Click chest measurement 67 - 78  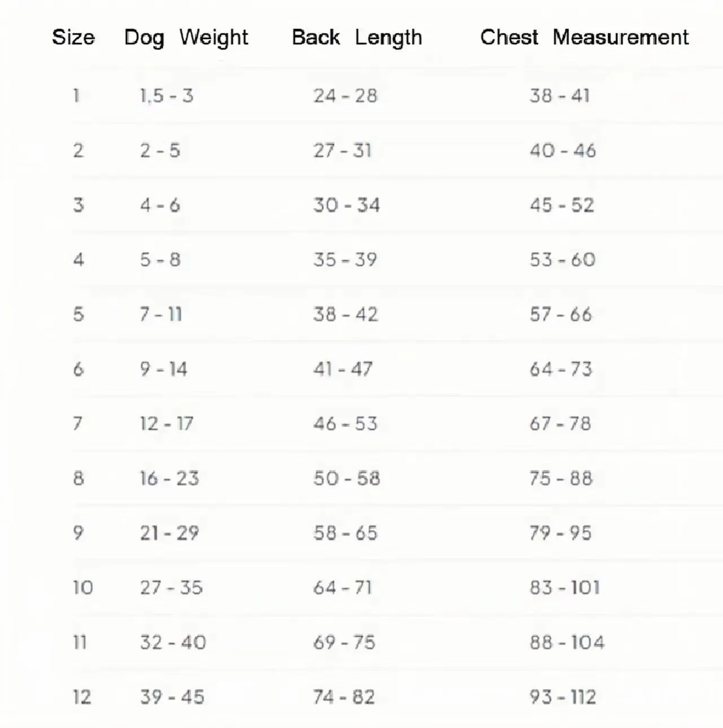pyautogui.click(x=560, y=424)
